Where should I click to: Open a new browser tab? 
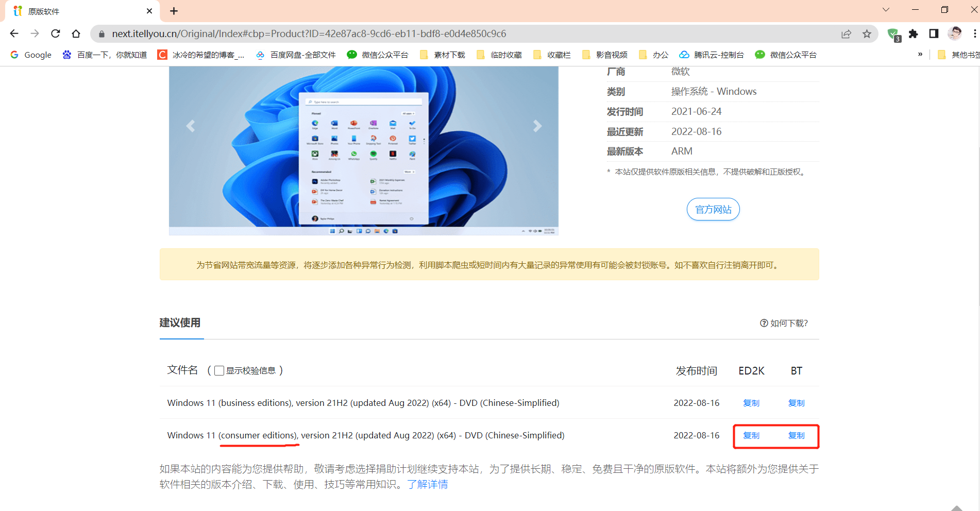[174, 11]
